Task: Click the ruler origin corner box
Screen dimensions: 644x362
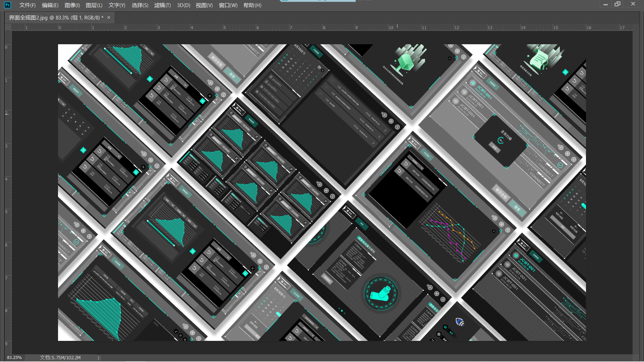Action: click(x=8, y=27)
